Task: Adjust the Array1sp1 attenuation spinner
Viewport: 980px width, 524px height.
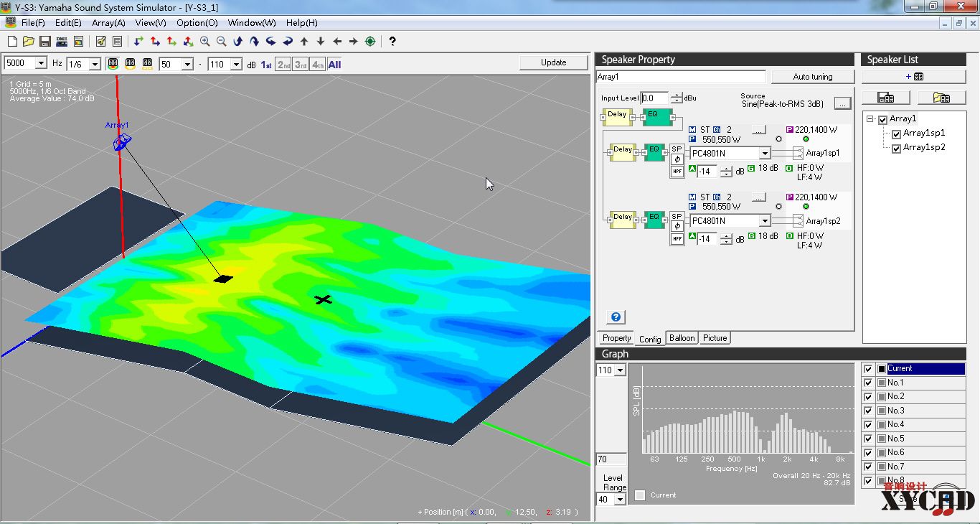Action: click(x=727, y=172)
